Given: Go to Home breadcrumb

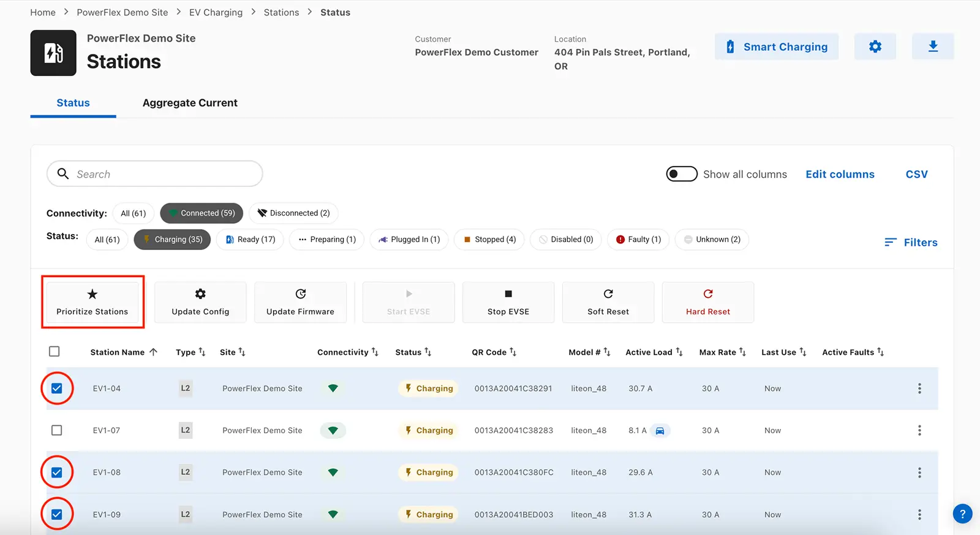Looking at the screenshot, I should click(x=43, y=12).
